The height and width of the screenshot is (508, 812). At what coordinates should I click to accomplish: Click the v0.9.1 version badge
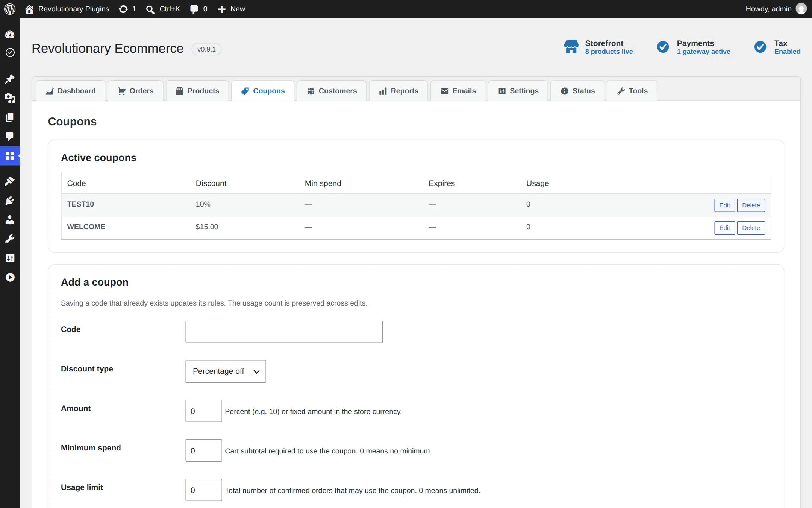point(206,49)
